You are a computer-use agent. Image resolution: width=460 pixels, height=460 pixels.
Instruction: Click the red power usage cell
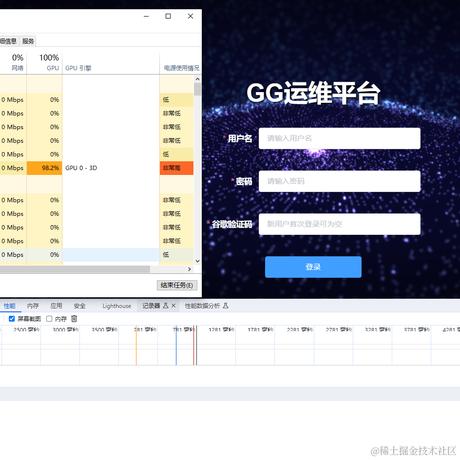pos(177,168)
